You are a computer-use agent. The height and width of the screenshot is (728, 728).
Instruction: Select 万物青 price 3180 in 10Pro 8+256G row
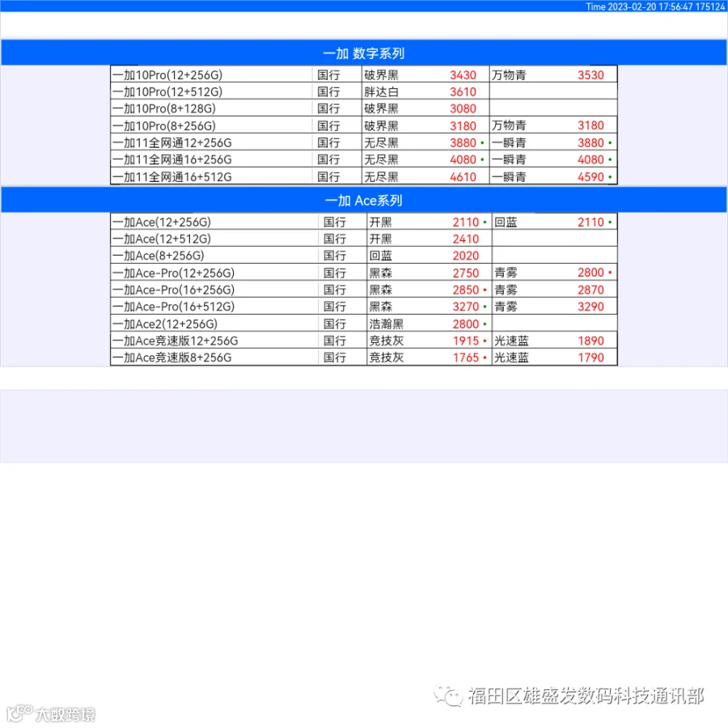[590, 125]
